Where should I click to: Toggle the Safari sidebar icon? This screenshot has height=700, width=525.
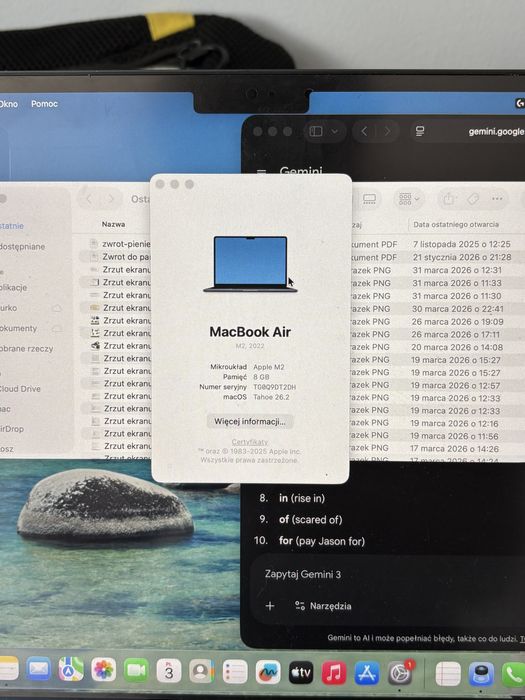(316, 131)
